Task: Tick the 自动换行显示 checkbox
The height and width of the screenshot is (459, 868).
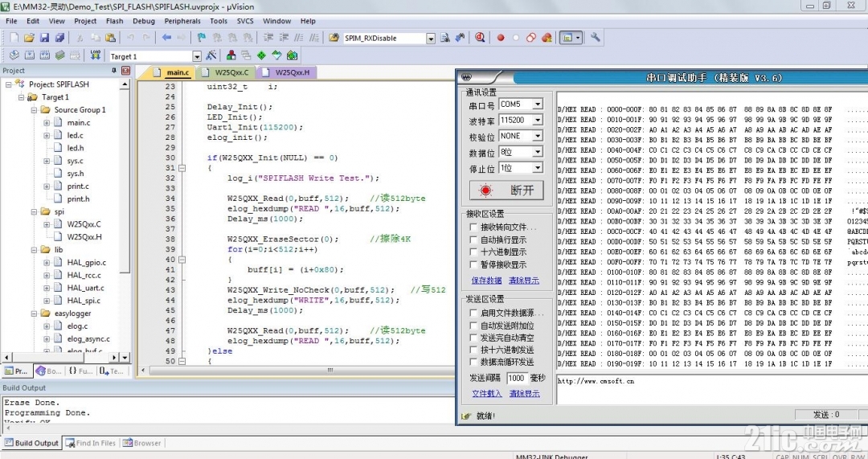Action: tap(473, 240)
